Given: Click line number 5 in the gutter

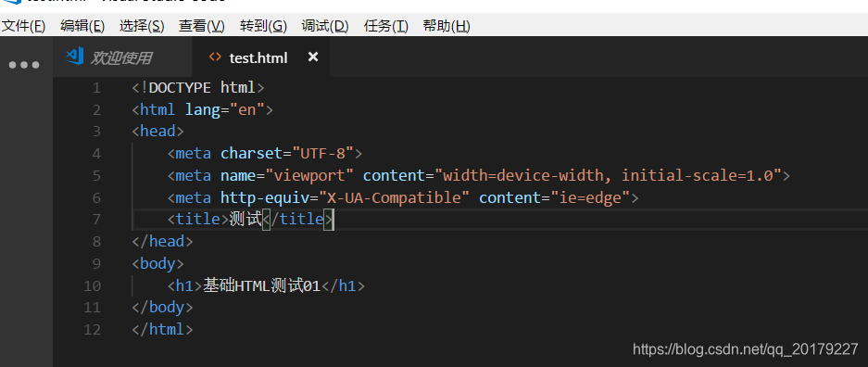Looking at the screenshot, I should 97,175.
